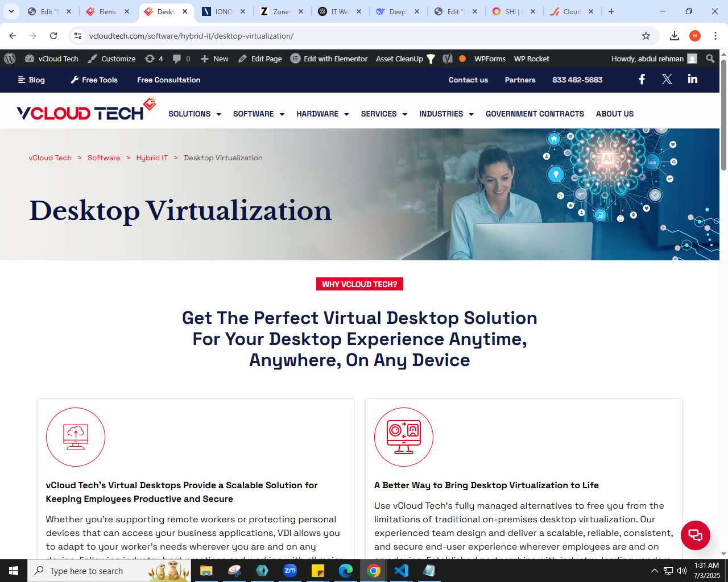Open Visual Studio Code from taskbar

click(x=401, y=571)
